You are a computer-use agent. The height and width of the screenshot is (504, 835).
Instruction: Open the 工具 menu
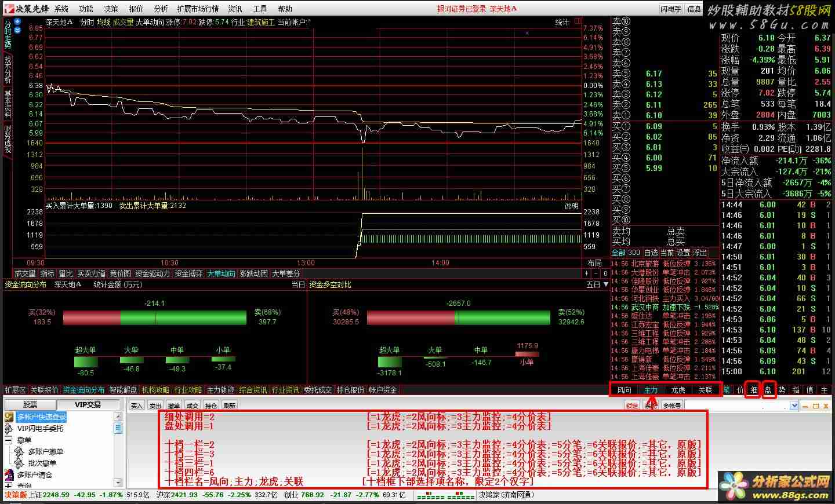[x=260, y=9]
